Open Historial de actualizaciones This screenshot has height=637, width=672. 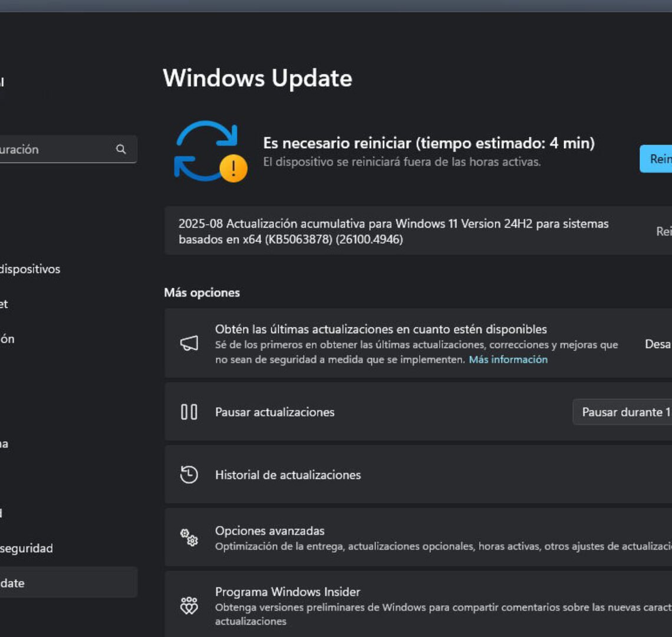click(x=419, y=475)
